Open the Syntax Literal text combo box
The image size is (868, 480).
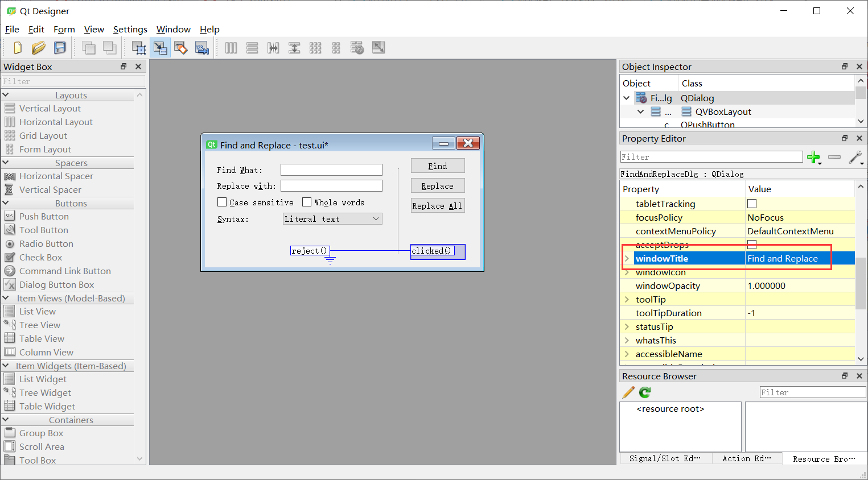tap(332, 219)
